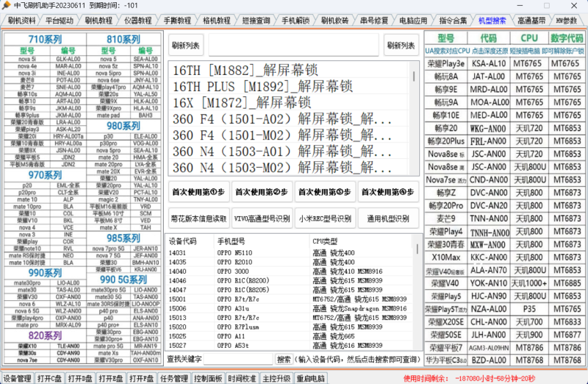588x384 pixels.
Task: Select device row 14031 OPPO N5110
Action: [290, 252]
